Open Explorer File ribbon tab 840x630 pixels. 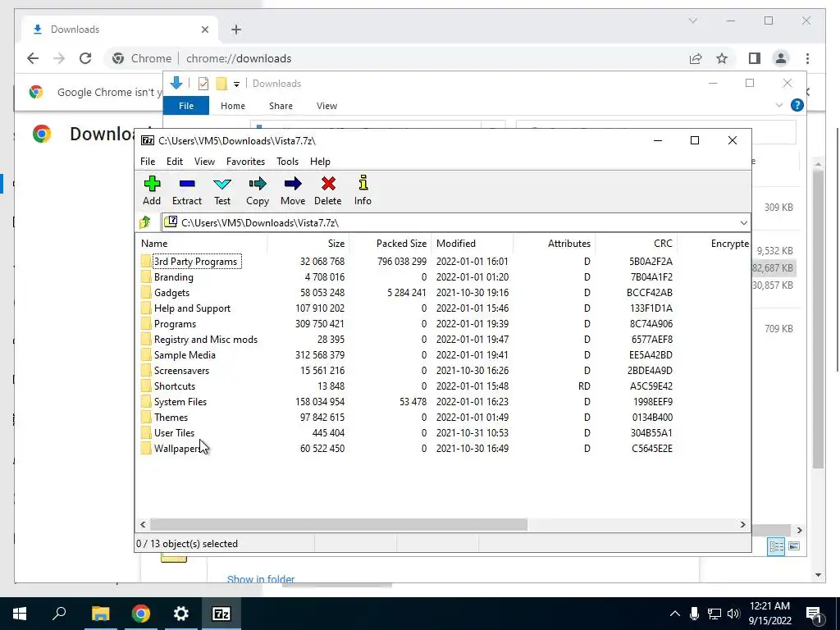point(186,106)
